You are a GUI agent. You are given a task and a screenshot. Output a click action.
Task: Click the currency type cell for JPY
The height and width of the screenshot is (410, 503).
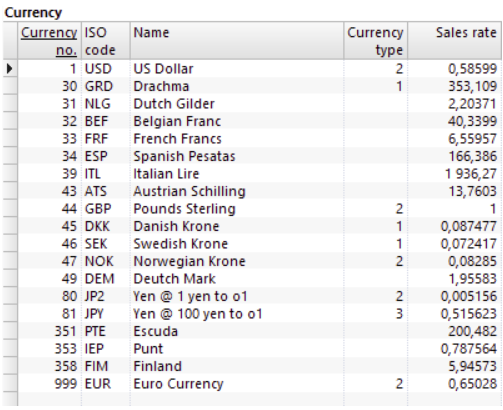coord(375,314)
